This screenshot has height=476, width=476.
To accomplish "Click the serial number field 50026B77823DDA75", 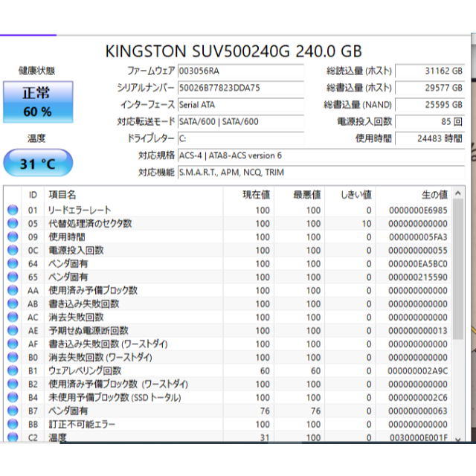I will (241, 88).
